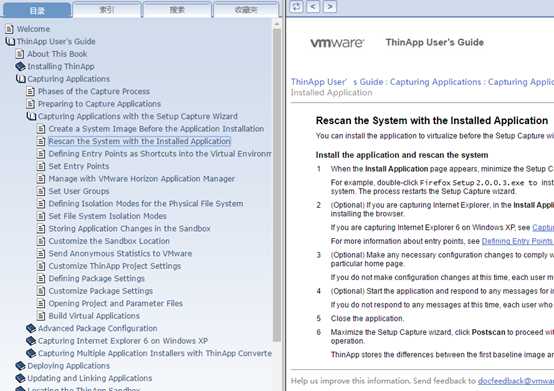554x391 pixels.
Task: Switch to the 目录 contents tab
Action: click(37, 10)
